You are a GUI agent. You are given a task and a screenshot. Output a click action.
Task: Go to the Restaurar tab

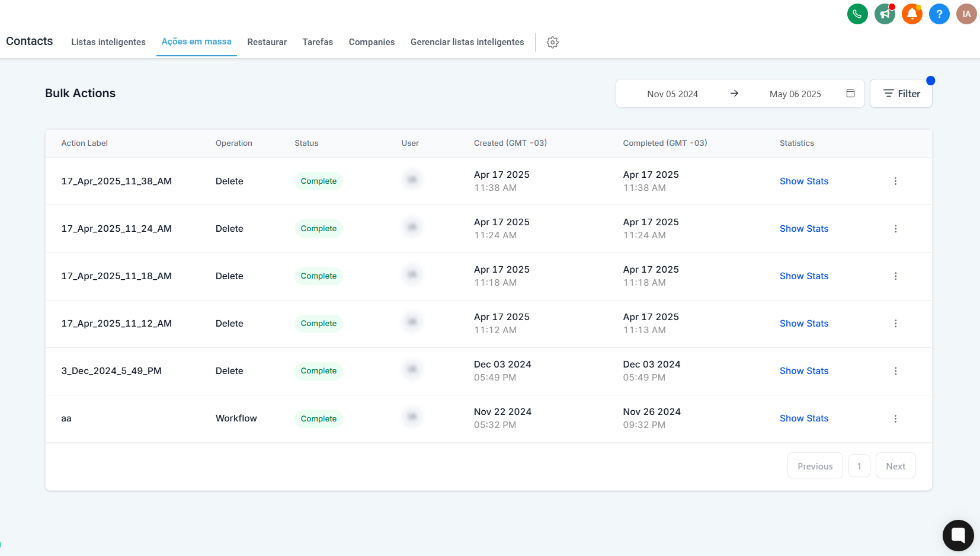(x=267, y=42)
